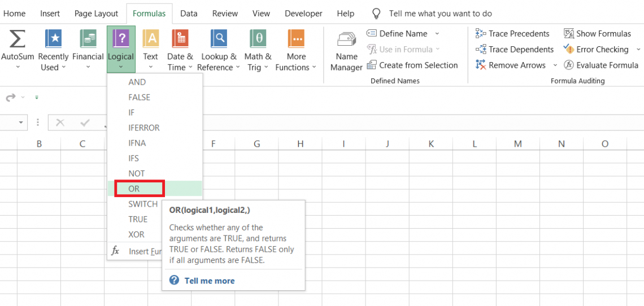Expand the Remove Arrows dropdown arrow

click(555, 65)
